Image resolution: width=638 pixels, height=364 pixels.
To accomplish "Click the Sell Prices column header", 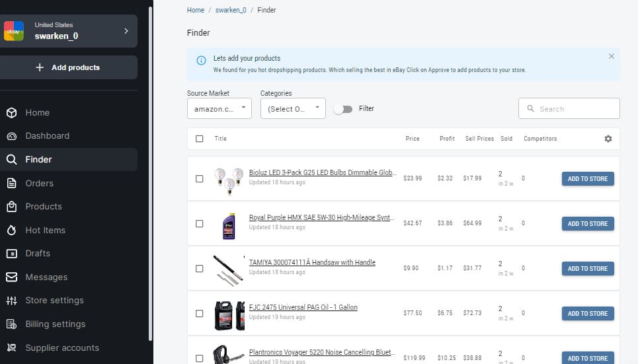I will point(479,139).
